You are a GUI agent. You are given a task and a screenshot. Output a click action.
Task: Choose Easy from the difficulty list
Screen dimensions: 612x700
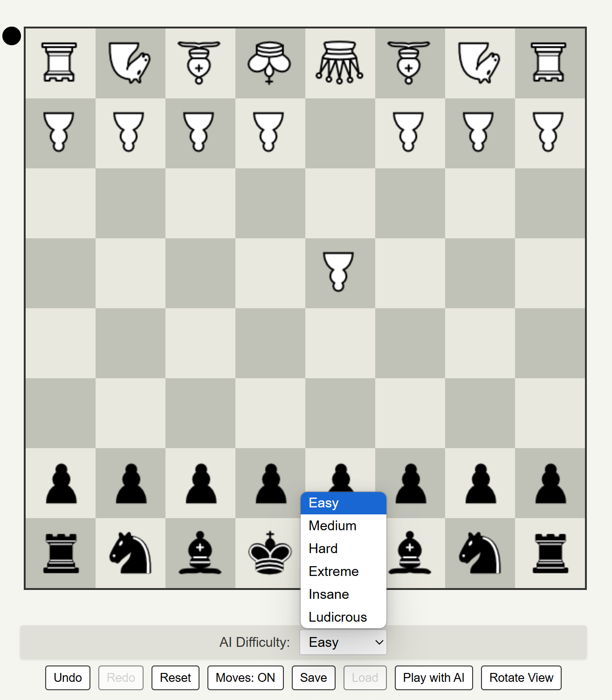click(x=344, y=503)
